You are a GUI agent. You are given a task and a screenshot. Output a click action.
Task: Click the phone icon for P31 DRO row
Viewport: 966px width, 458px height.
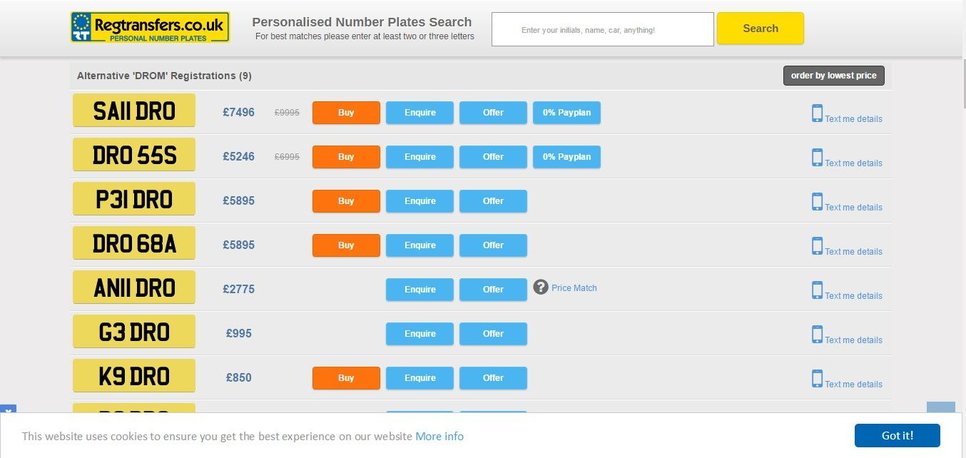pyautogui.click(x=817, y=202)
